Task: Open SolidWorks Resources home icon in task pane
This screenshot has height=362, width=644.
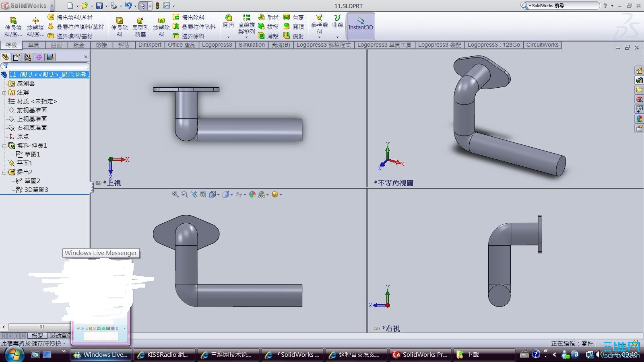Action: 639,70
